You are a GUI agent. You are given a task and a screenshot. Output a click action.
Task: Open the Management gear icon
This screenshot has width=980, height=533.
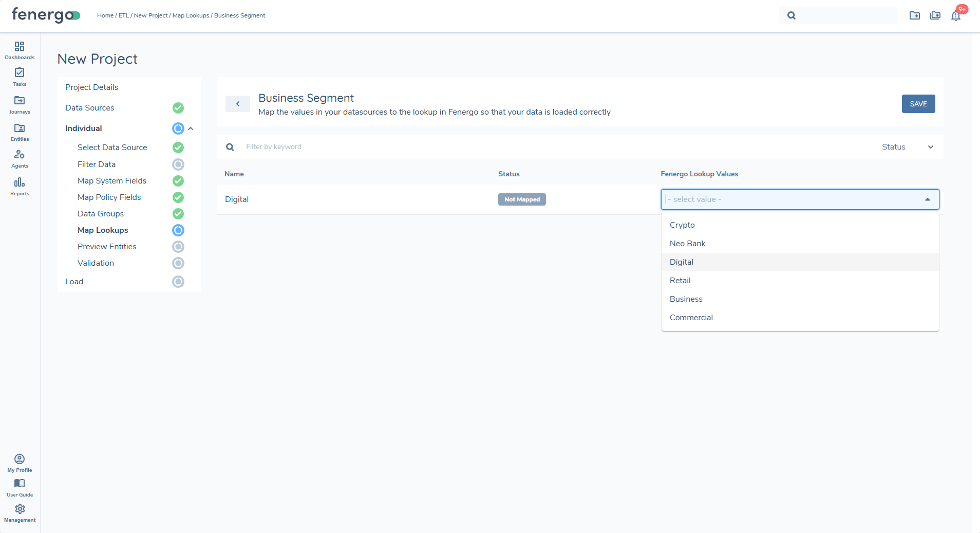tap(20, 512)
